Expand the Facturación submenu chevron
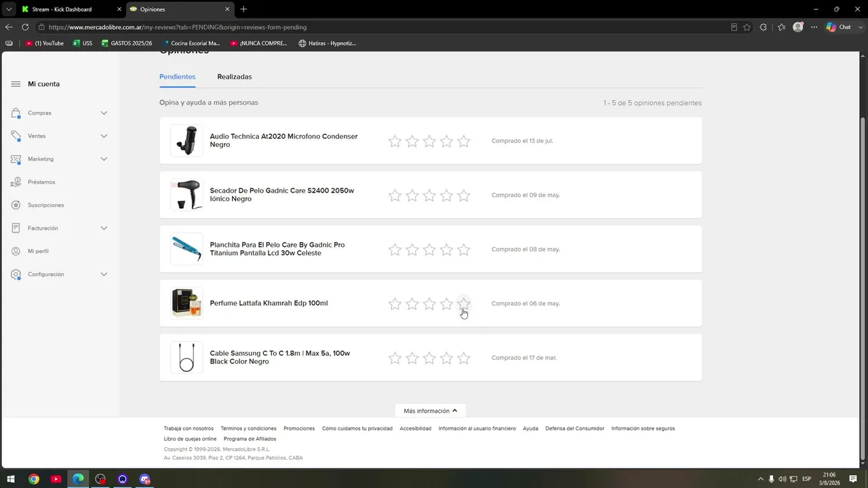868x488 pixels. (104, 228)
